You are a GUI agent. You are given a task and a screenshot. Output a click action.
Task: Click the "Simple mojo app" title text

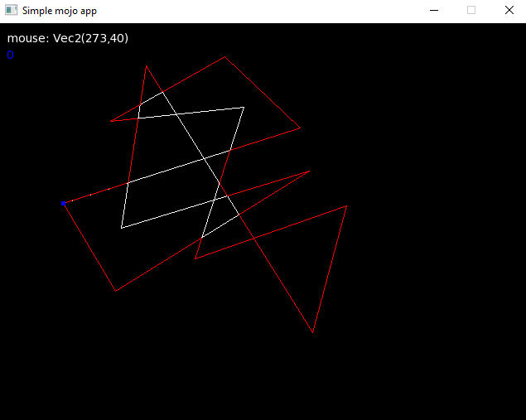click(x=59, y=11)
